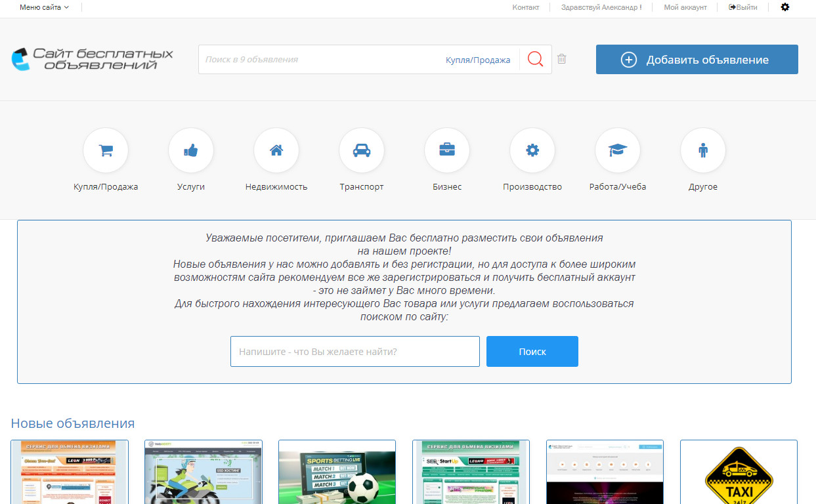Viewport: 816px width, 504px height.
Task: Expand the Меню сайта dropdown
Action: (44, 7)
